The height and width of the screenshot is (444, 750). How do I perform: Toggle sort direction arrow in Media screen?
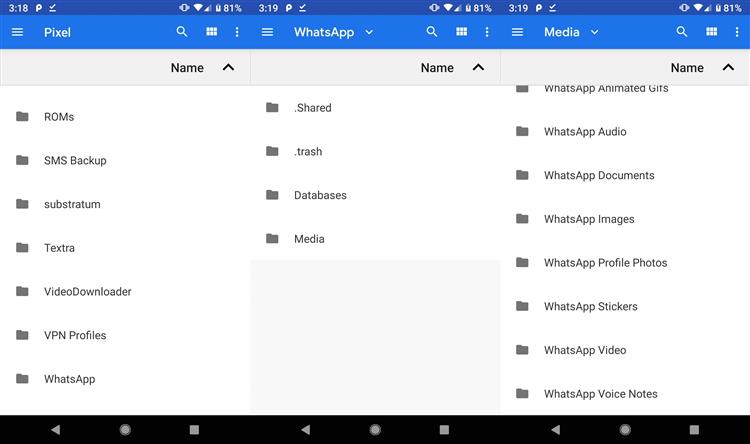728,67
